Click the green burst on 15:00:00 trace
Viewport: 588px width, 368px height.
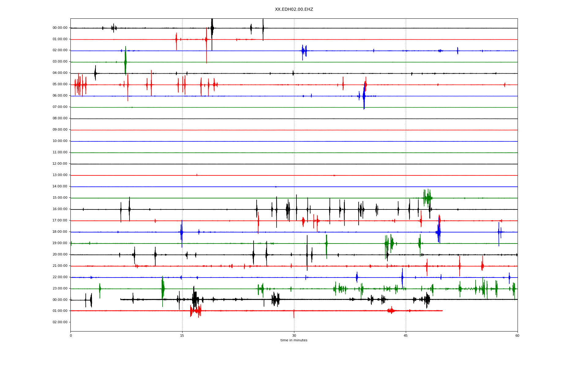(428, 198)
